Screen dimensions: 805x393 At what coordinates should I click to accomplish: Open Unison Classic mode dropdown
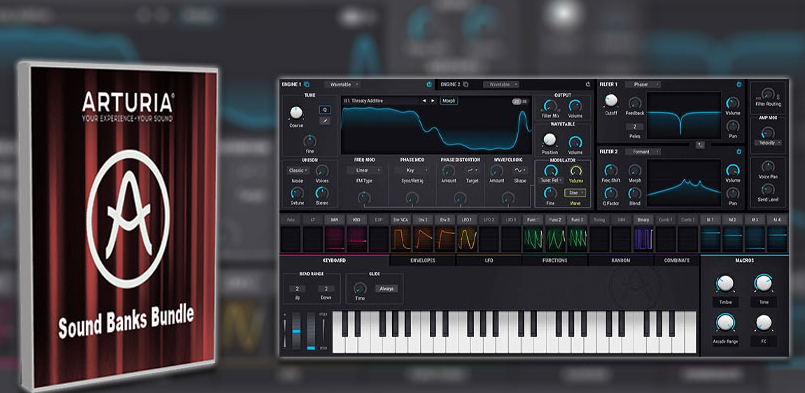tap(298, 170)
